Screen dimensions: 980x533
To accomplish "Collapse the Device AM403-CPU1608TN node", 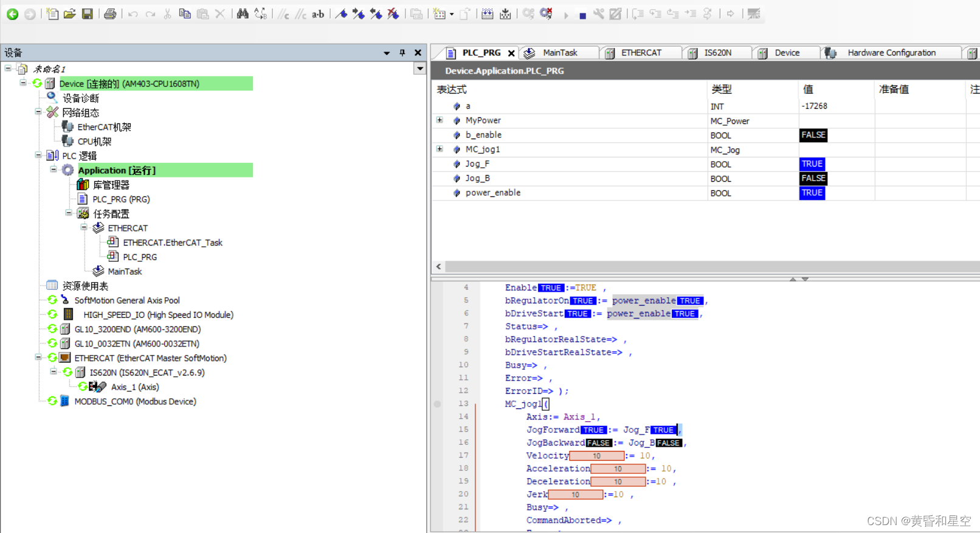I will pos(23,83).
